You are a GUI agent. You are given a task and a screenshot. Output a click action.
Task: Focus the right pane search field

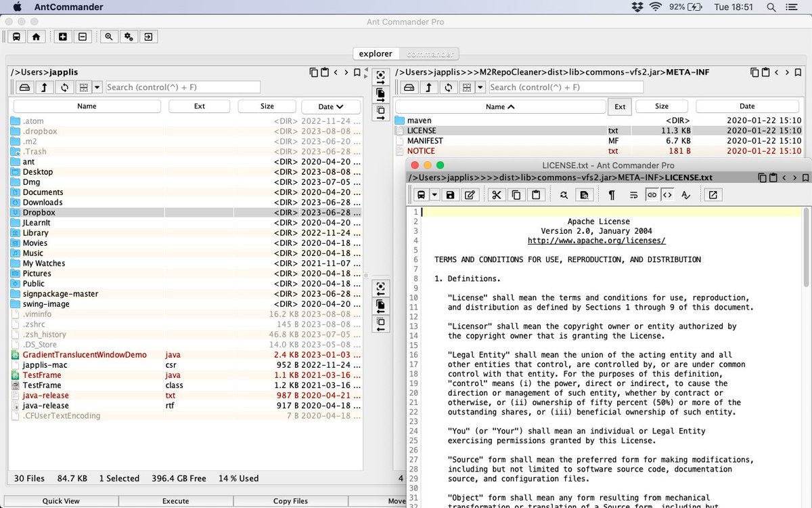coord(566,87)
